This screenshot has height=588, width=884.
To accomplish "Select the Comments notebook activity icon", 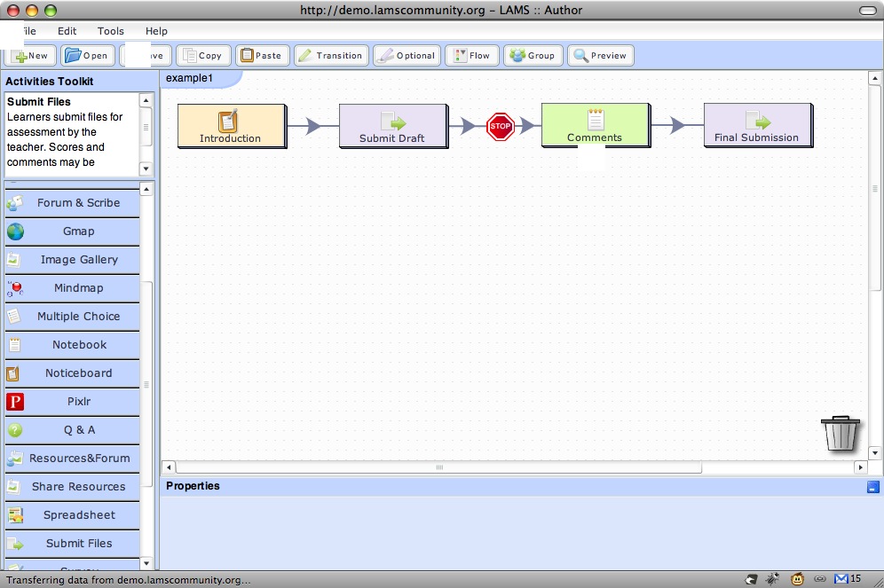I will (595, 120).
